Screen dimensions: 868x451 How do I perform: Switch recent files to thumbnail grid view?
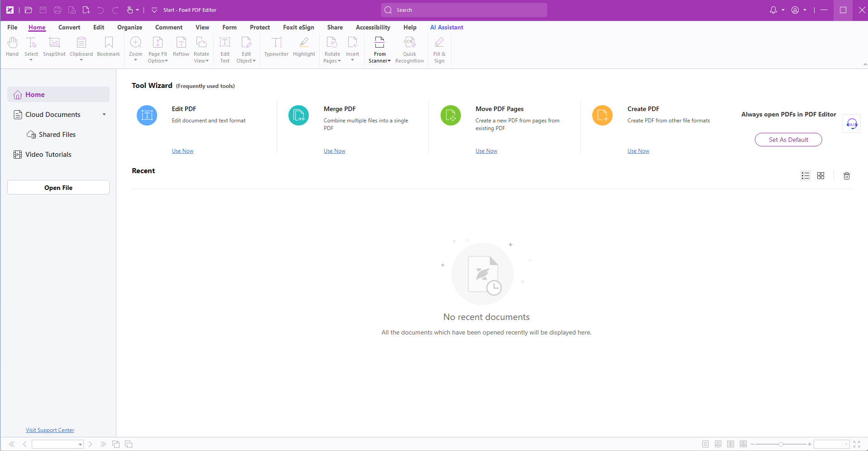[821, 176]
